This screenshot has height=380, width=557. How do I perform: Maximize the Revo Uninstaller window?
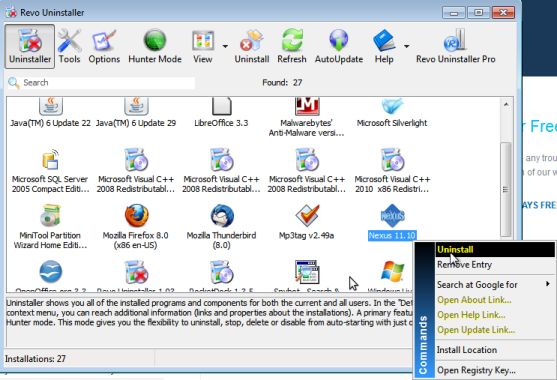tap(478, 13)
